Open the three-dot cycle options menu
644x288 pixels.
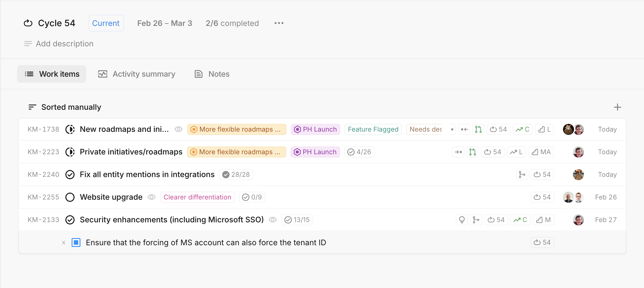pyautogui.click(x=279, y=23)
